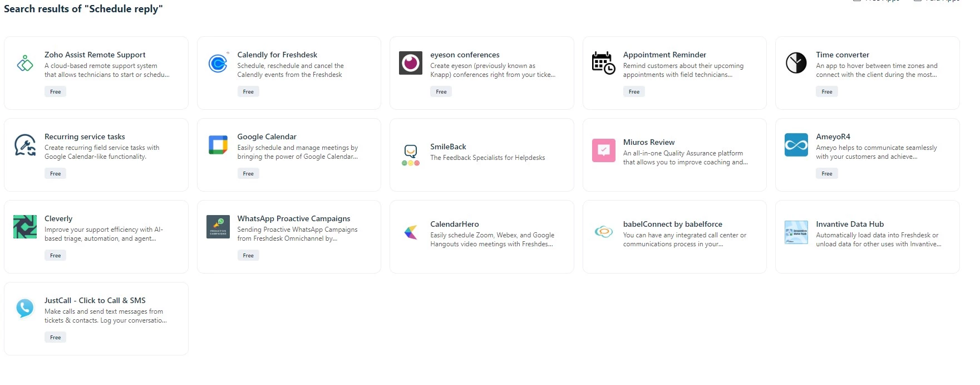This screenshot has width=980, height=385.
Task: Select 'Easily schedule and manage meetings by' text
Action: (x=298, y=148)
